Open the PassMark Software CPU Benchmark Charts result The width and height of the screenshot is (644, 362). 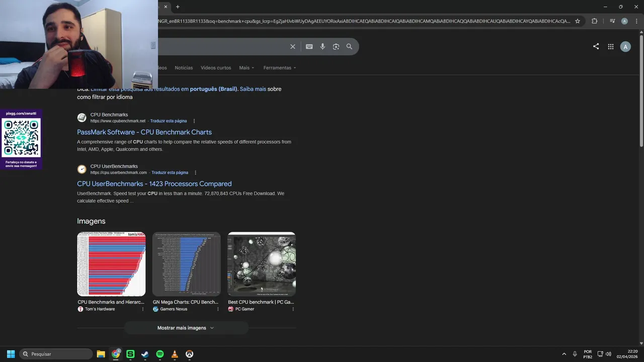coord(144,132)
